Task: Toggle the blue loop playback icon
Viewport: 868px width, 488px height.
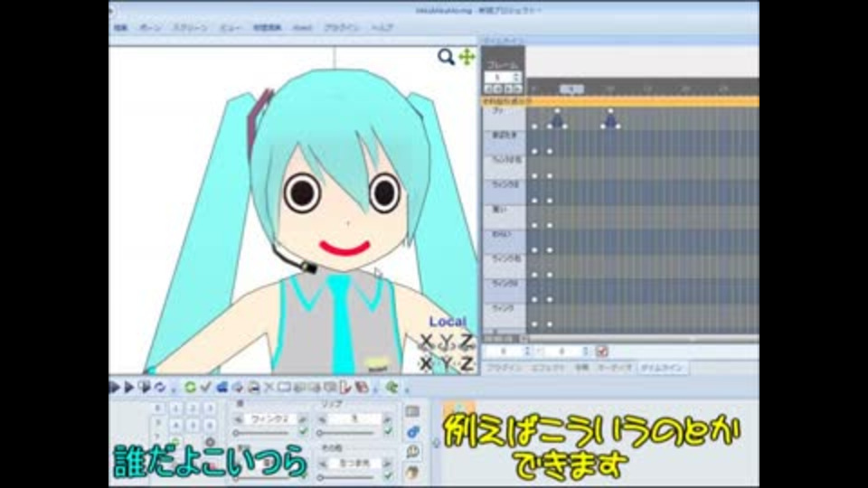Action: point(160,387)
